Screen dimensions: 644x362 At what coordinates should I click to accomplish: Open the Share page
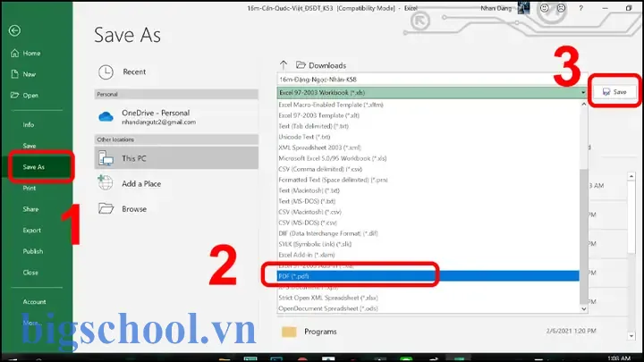[30, 209]
